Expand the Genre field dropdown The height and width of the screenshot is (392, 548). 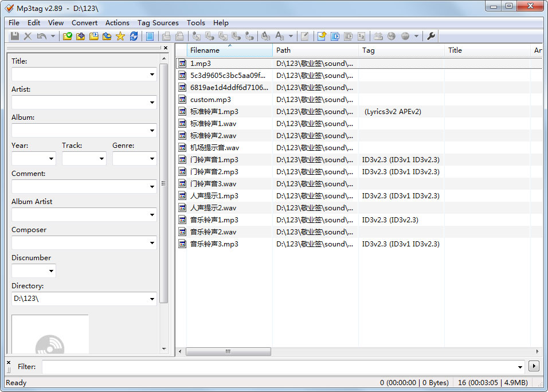pos(152,159)
